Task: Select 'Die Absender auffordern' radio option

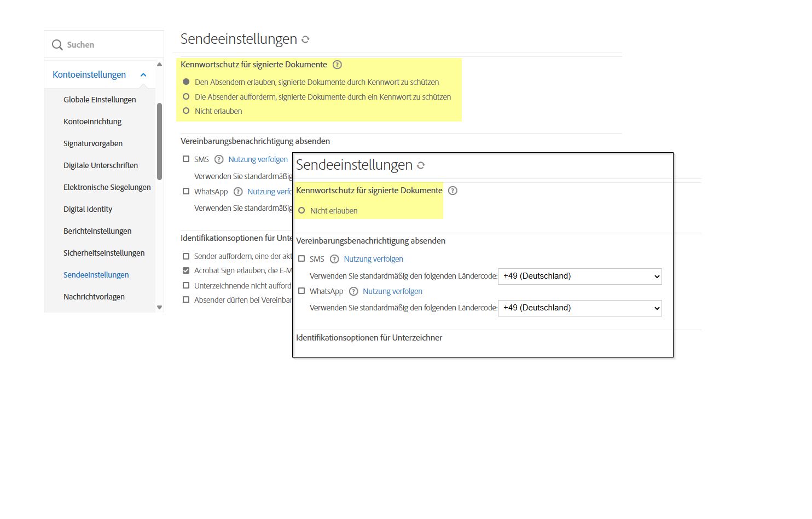Action: [186, 96]
